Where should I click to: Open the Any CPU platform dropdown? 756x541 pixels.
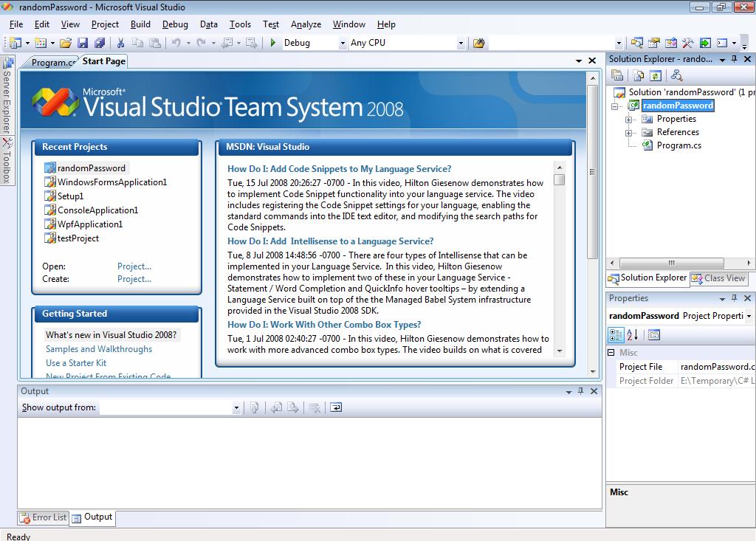coord(461,43)
